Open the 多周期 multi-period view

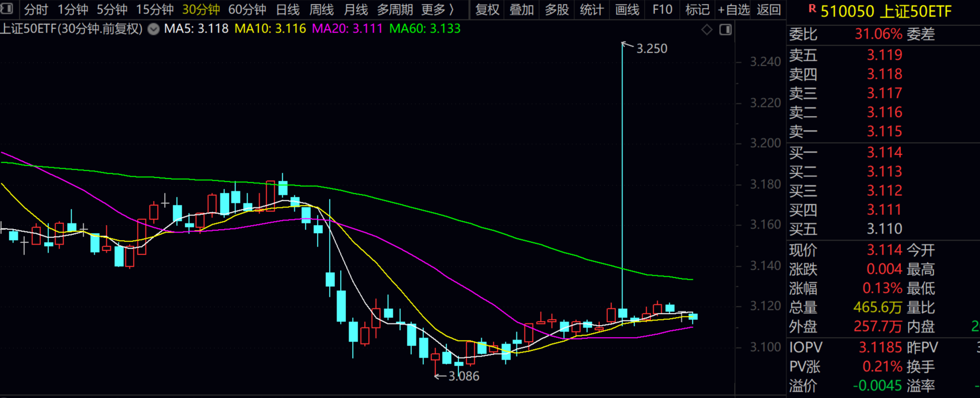click(x=395, y=10)
